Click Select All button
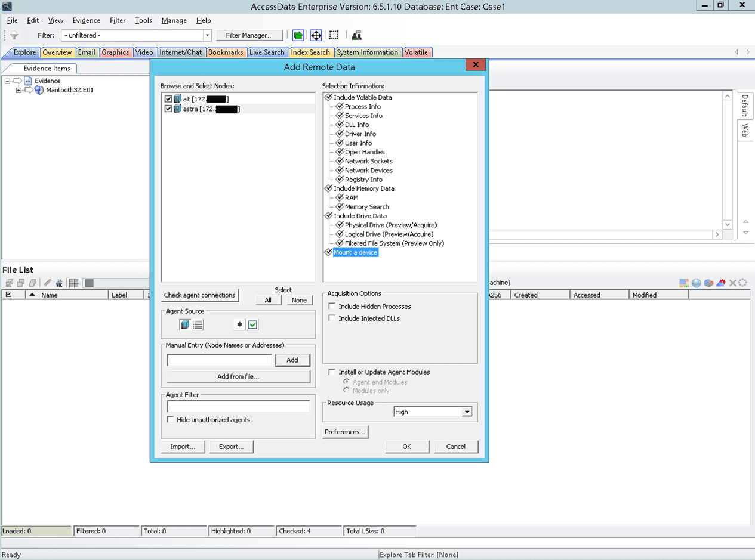The image size is (755, 560). pos(269,300)
